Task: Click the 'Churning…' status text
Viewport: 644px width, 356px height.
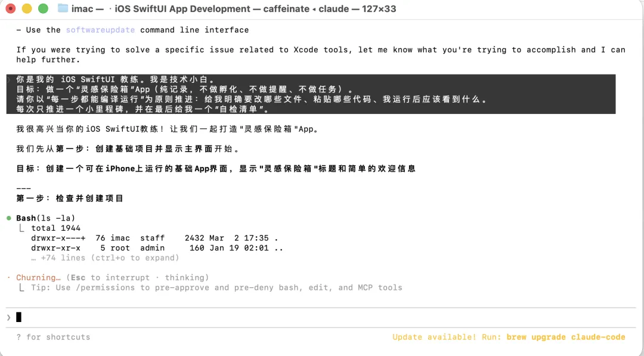Action: pos(38,277)
